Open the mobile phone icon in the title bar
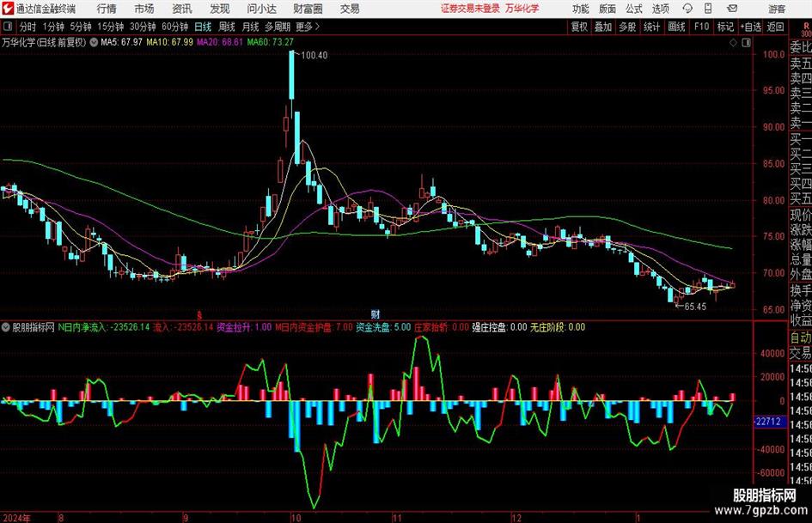812x523 pixels. 708,9
